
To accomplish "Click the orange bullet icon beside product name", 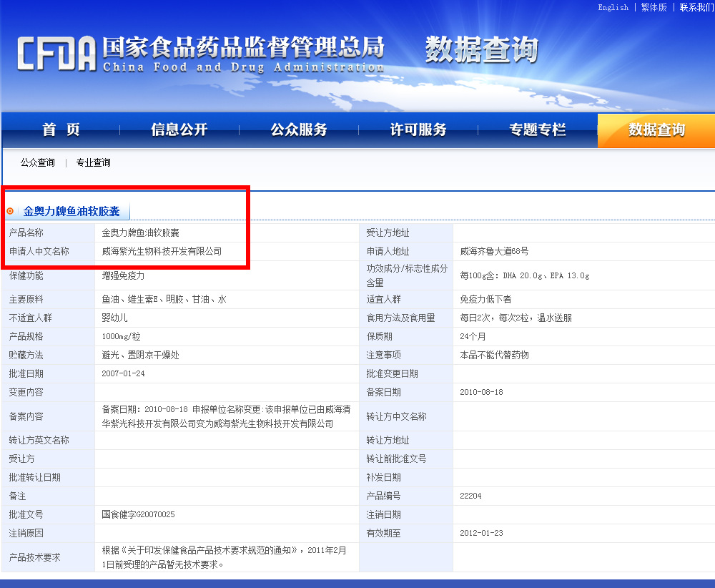I will [10, 211].
